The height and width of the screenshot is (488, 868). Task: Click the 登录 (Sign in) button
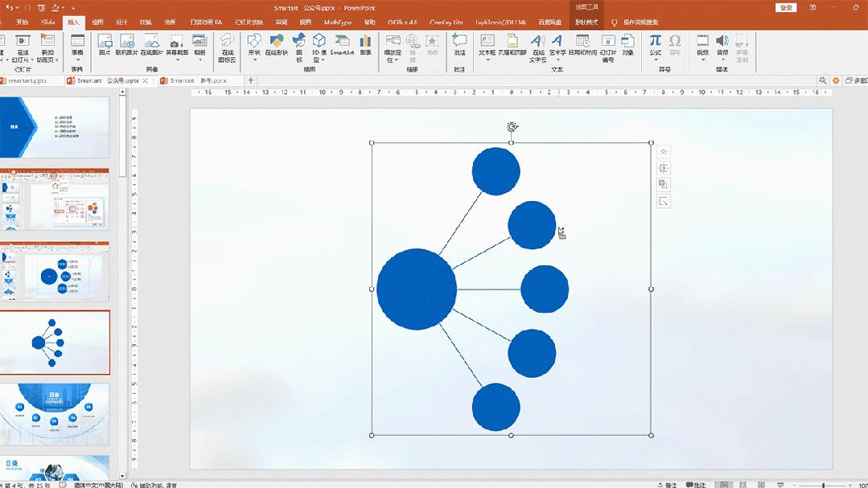(786, 8)
